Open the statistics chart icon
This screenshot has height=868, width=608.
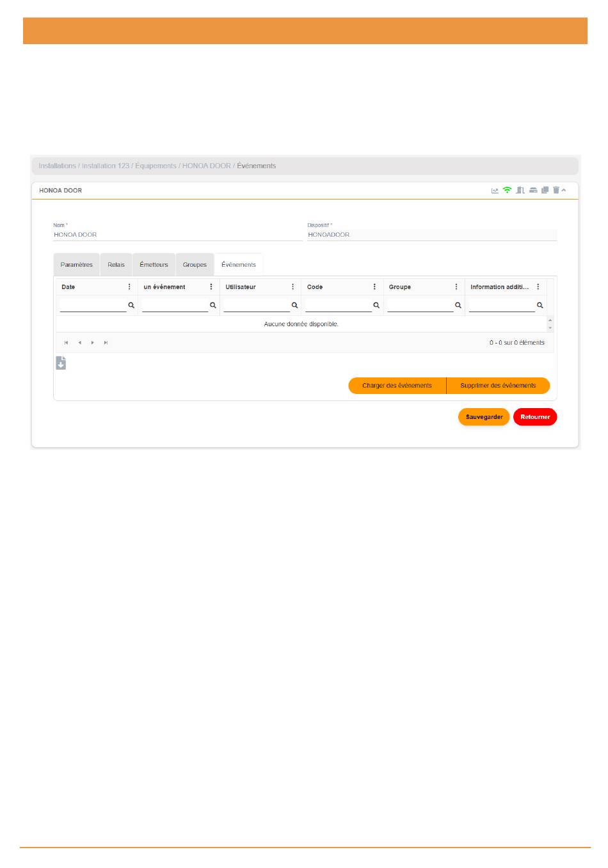pyautogui.click(x=495, y=191)
